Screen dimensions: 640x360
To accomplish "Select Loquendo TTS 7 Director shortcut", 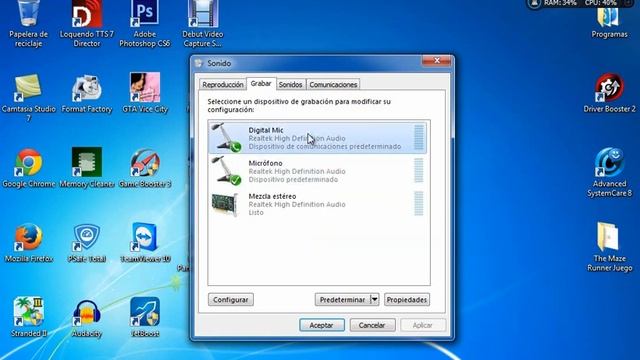I will click(87, 24).
